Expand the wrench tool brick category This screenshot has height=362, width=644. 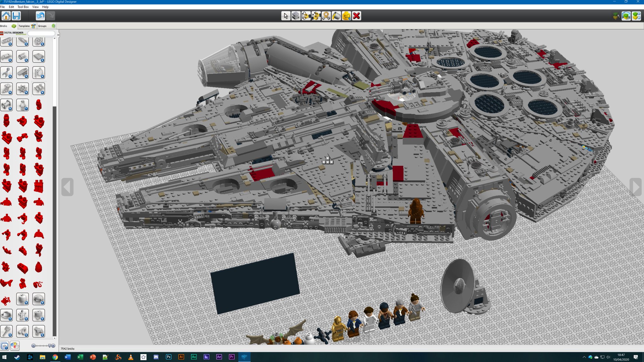(6, 73)
